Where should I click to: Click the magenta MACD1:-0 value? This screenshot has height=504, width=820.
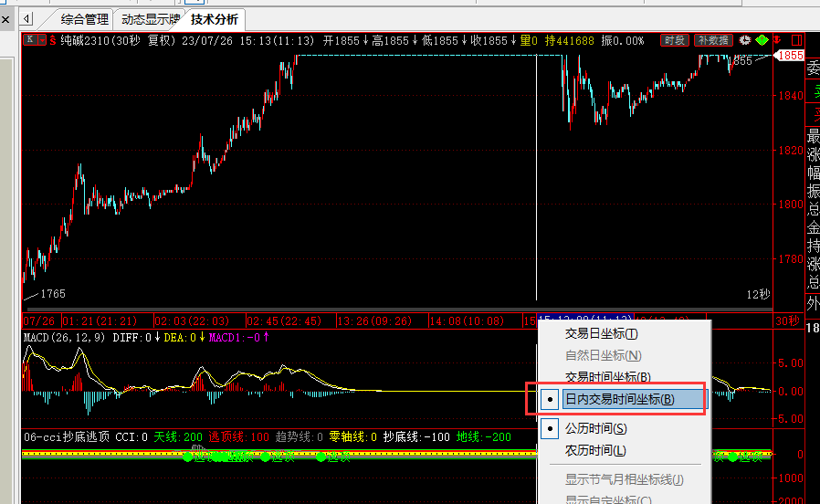238,338
